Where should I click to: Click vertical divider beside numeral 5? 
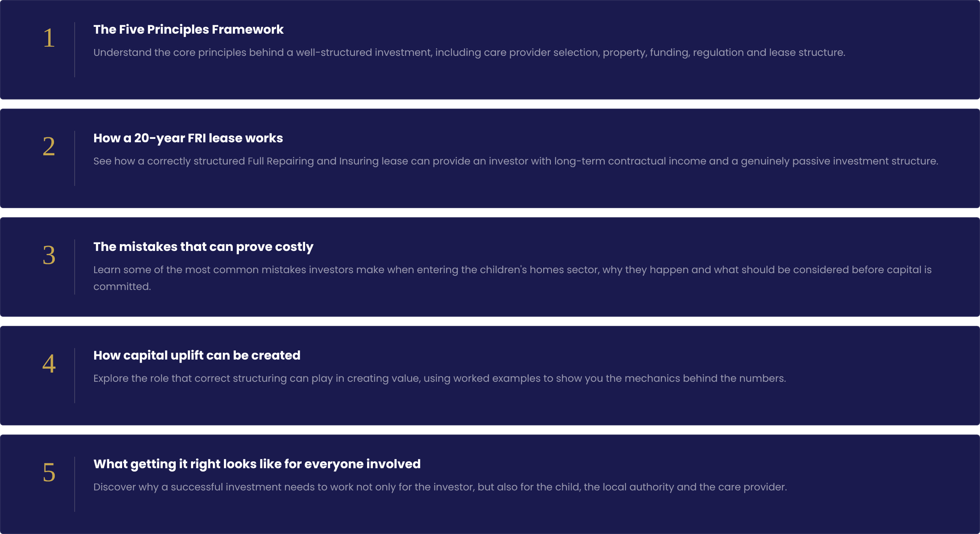coord(75,484)
